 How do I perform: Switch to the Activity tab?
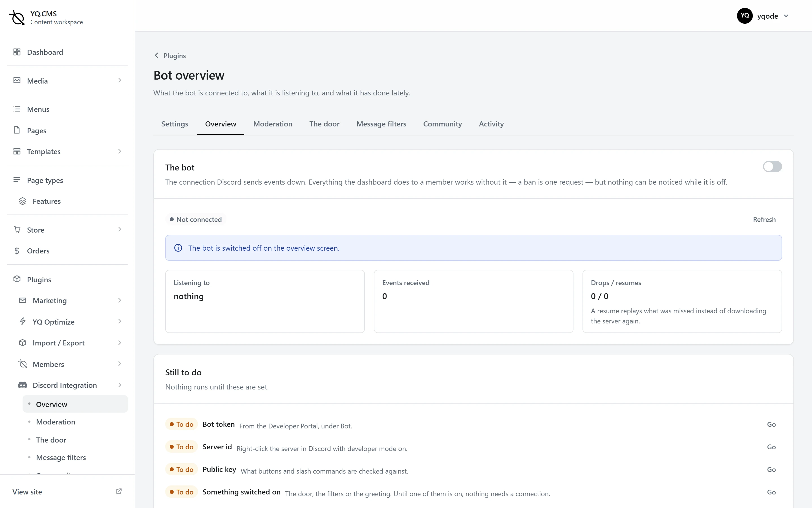point(491,124)
